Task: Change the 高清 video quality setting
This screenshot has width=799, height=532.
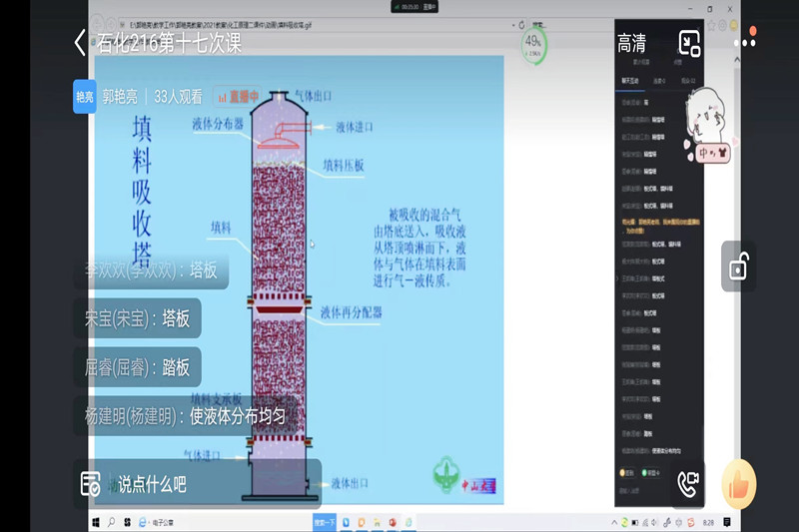Action: click(x=631, y=43)
